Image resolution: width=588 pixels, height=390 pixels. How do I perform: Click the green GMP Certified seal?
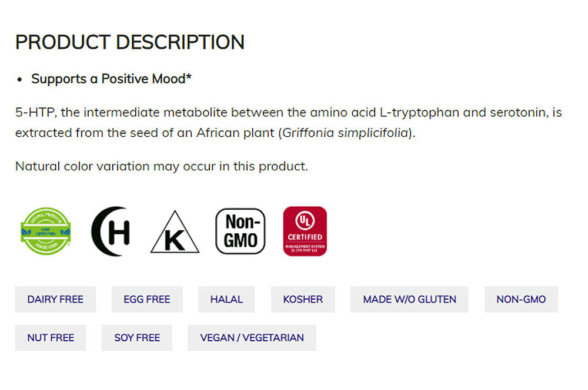(x=46, y=231)
